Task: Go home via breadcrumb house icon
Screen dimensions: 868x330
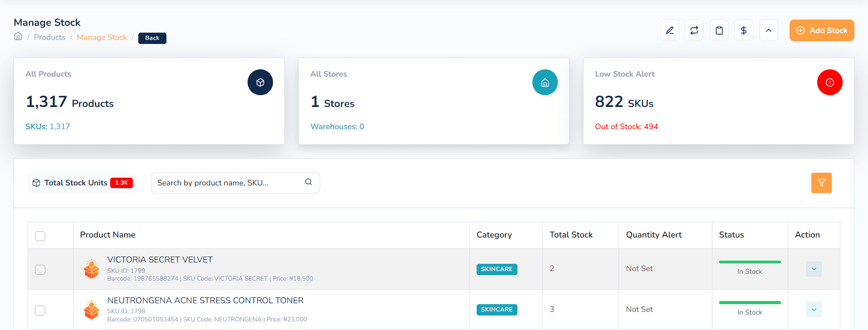Action: pos(18,36)
